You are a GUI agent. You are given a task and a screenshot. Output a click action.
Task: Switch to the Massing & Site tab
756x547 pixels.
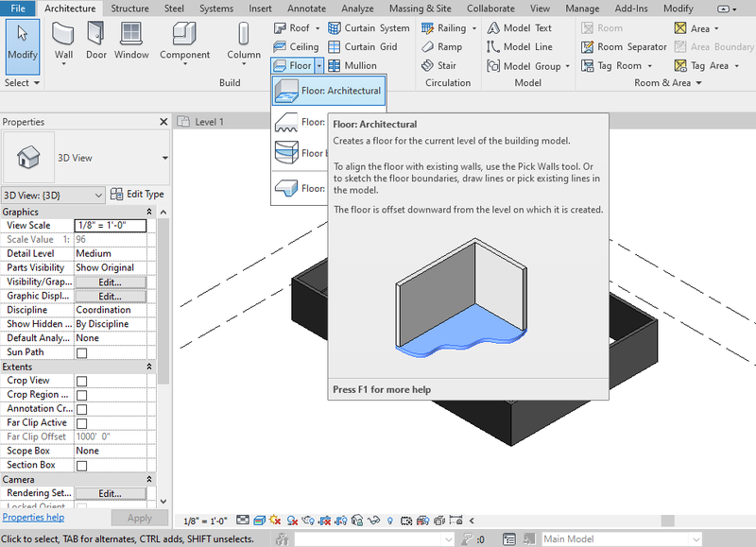point(420,9)
